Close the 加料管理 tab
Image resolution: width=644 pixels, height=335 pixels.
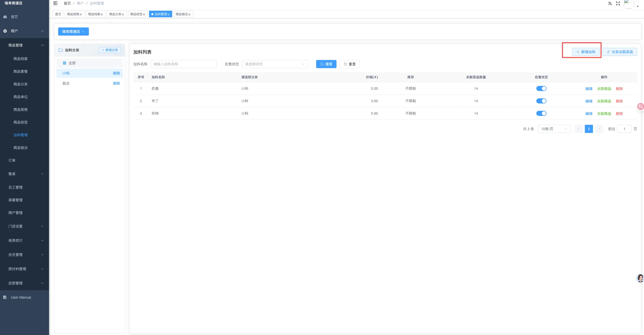pyautogui.click(x=168, y=14)
